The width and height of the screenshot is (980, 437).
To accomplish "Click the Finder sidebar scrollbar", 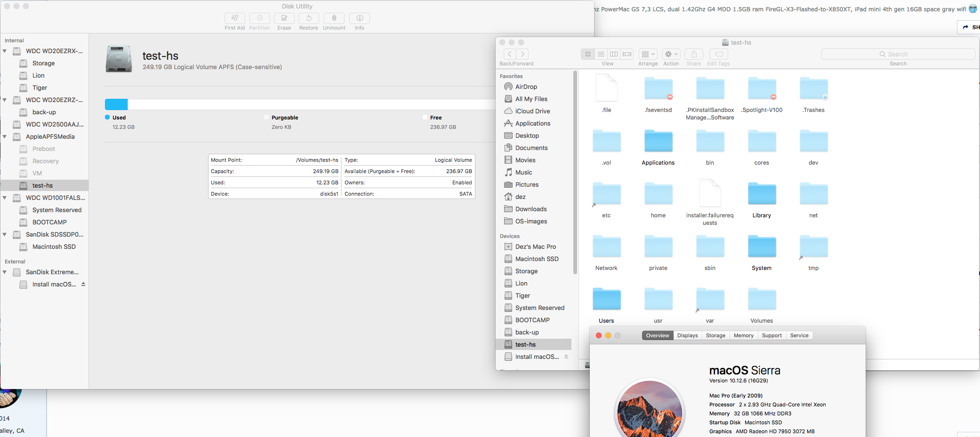I will pos(575,172).
